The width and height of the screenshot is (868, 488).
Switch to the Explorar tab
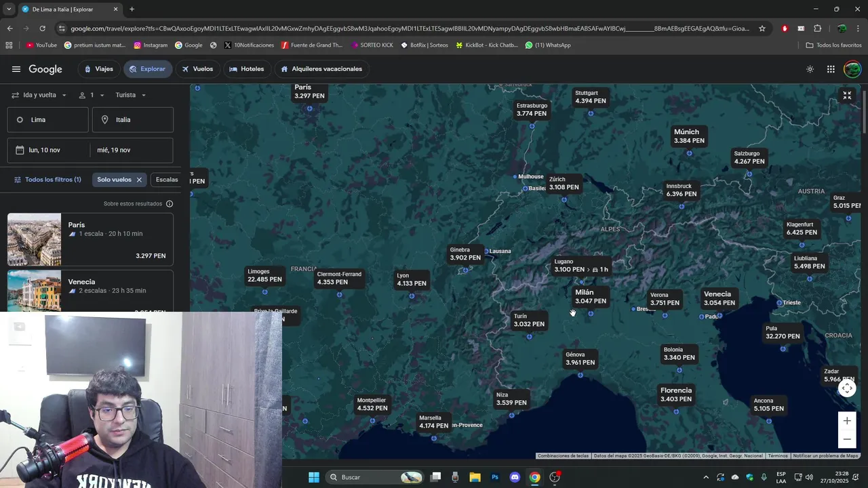147,69
